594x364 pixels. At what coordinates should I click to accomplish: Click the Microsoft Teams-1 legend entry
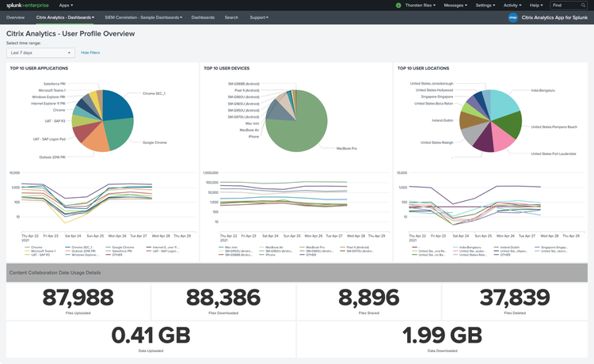click(40, 252)
